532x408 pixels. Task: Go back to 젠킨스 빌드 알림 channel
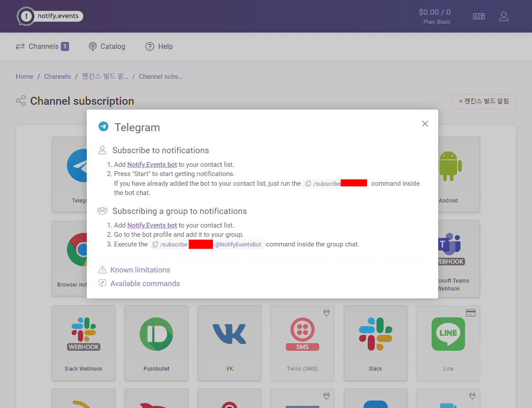(484, 101)
